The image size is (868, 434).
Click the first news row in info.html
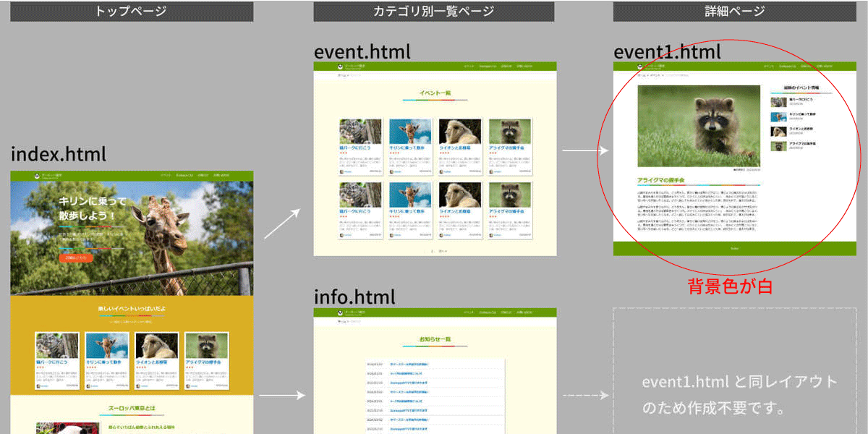pyautogui.click(x=435, y=364)
